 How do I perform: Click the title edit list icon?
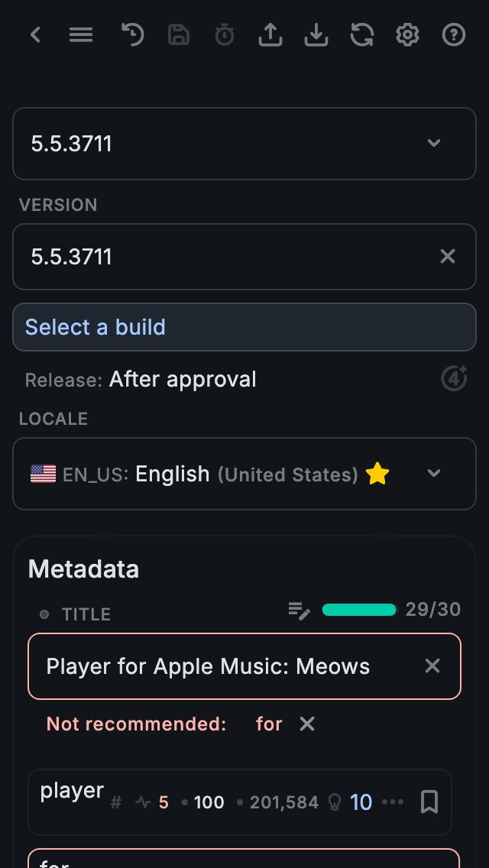click(299, 610)
